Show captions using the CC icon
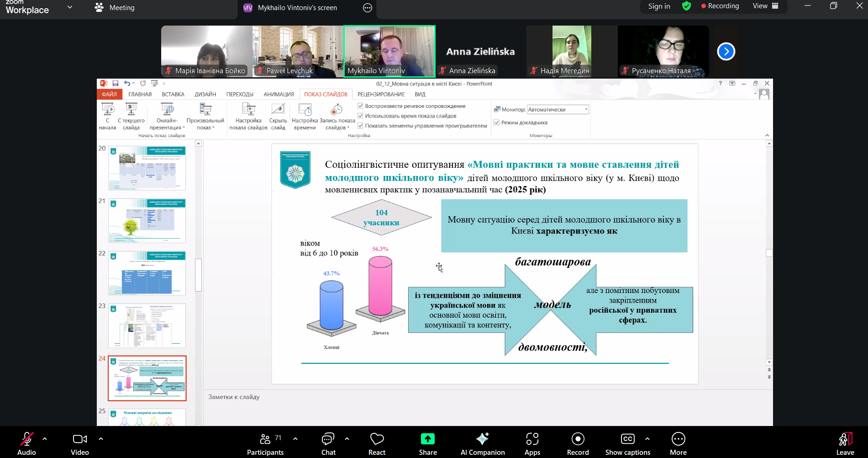The width and height of the screenshot is (868, 458). [x=627, y=439]
